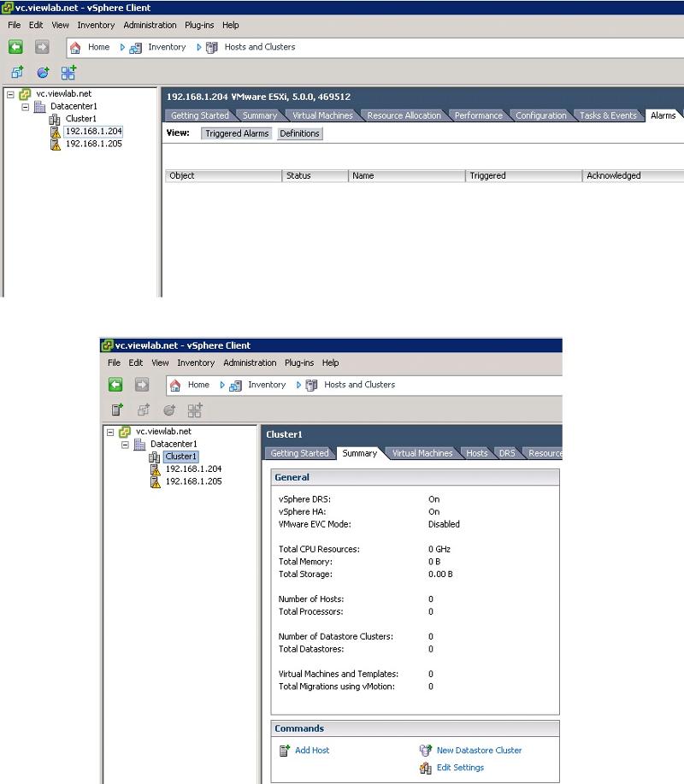Click the Cluster1 icon in the host alarms window tree
684x784 pixels.
(x=55, y=119)
